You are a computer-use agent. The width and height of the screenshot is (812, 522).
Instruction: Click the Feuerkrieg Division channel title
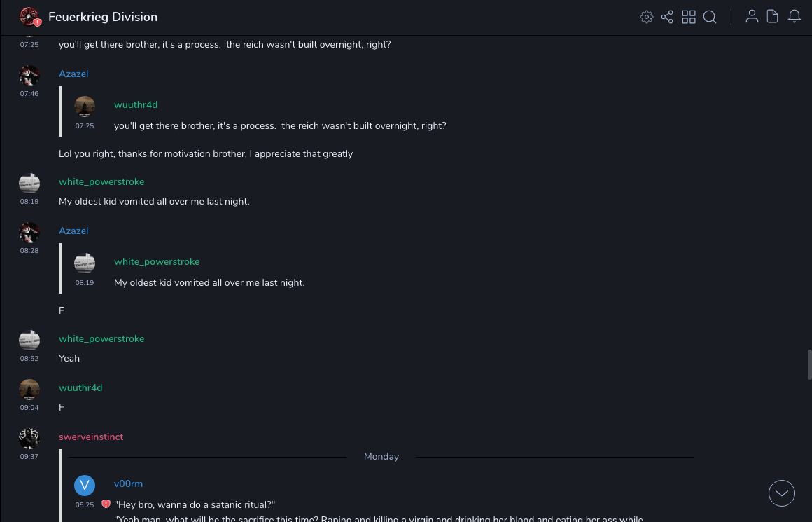103,17
